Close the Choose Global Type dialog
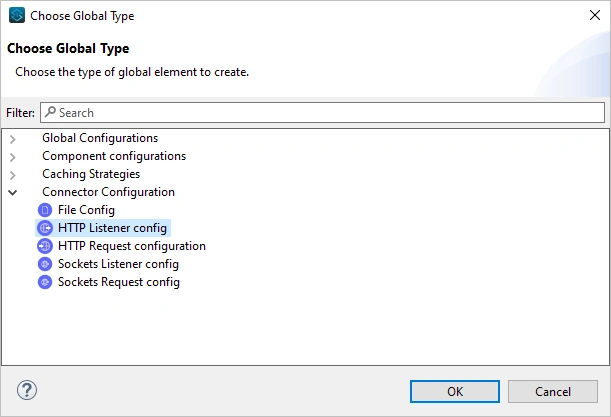Viewport: 611px width, 417px height. 595,15
